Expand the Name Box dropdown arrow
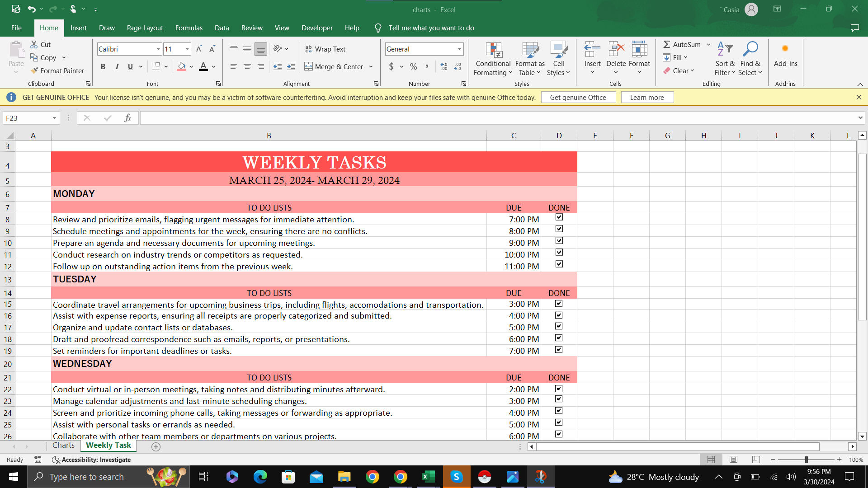Image resolution: width=868 pixels, height=488 pixels. [x=54, y=118]
